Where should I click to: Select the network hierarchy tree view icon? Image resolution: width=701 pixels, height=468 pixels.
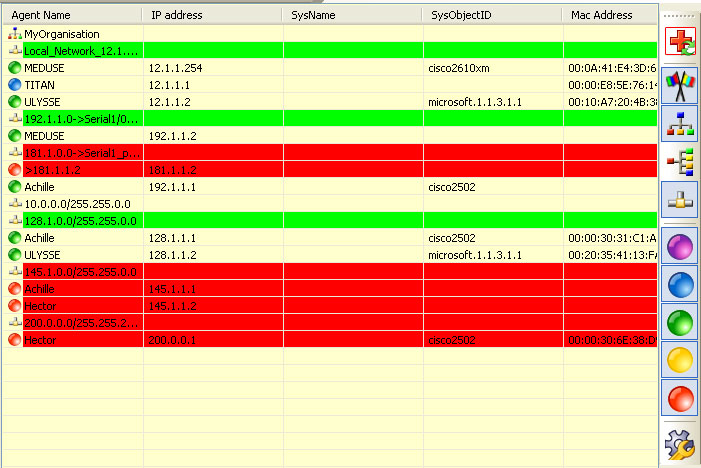pyautogui.click(x=680, y=124)
